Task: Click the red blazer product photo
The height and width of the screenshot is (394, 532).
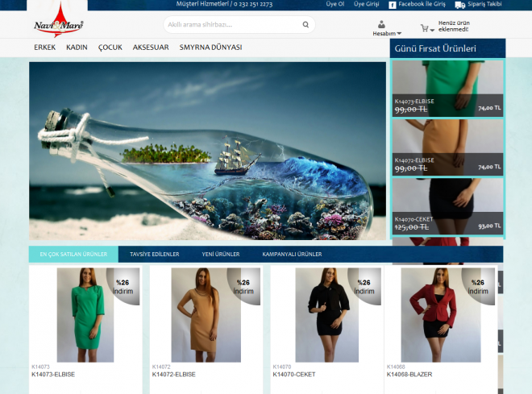Action: [441, 315]
